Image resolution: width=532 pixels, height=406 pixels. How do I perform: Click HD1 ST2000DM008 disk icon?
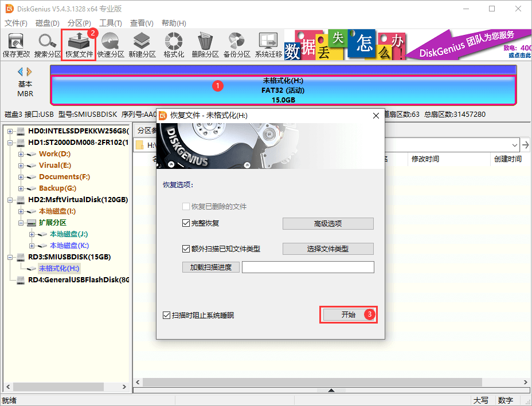point(21,143)
